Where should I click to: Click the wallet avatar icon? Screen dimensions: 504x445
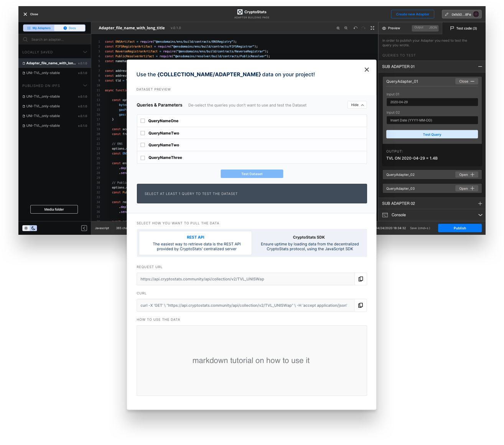[x=476, y=14]
